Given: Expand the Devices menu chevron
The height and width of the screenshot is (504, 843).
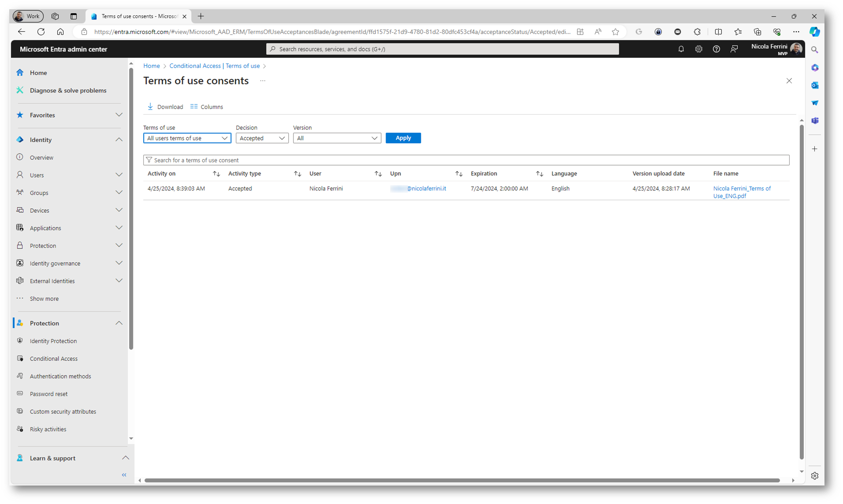Looking at the screenshot, I should 119,210.
